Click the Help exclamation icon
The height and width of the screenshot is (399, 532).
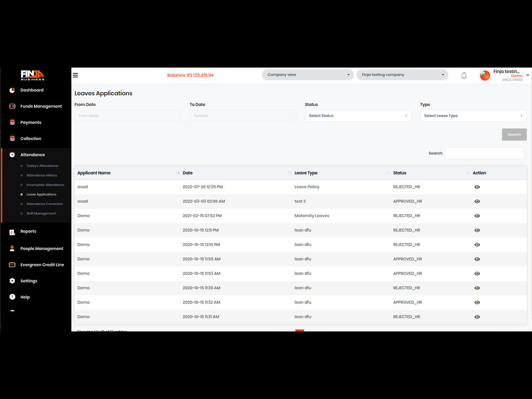click(12, 296)
